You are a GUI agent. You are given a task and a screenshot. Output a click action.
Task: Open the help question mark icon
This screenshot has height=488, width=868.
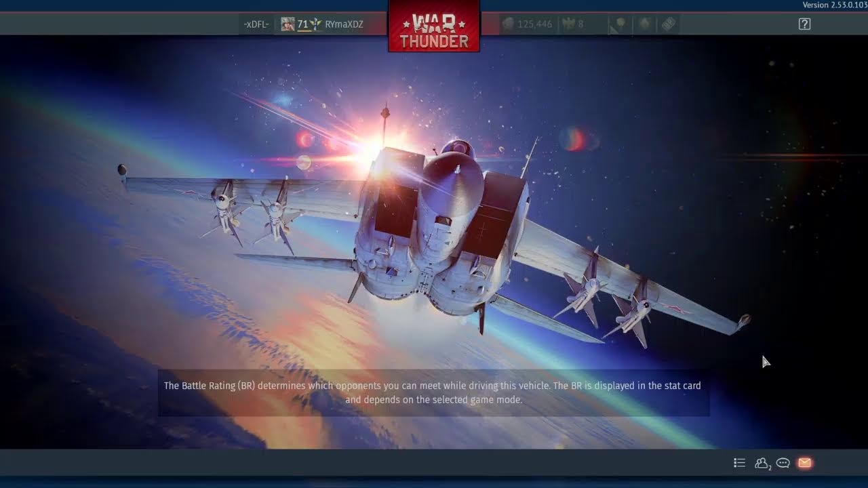(x=804, y=24)
